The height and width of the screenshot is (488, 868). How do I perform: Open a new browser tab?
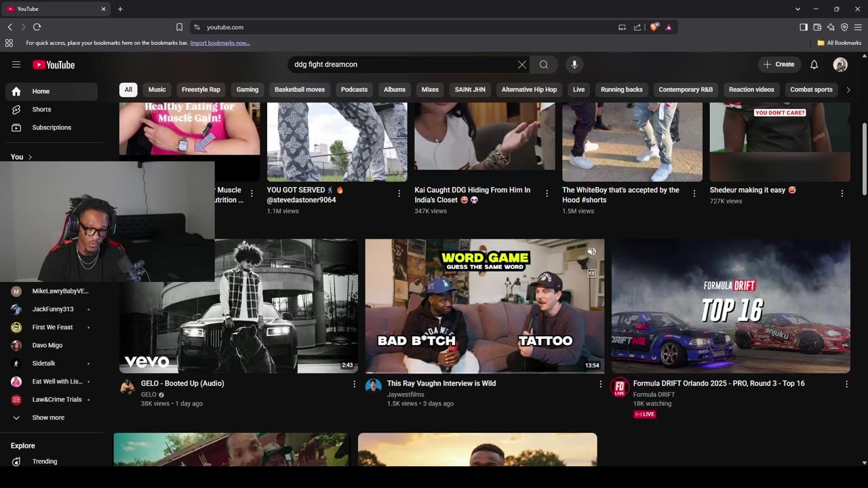tap(120, 9)
